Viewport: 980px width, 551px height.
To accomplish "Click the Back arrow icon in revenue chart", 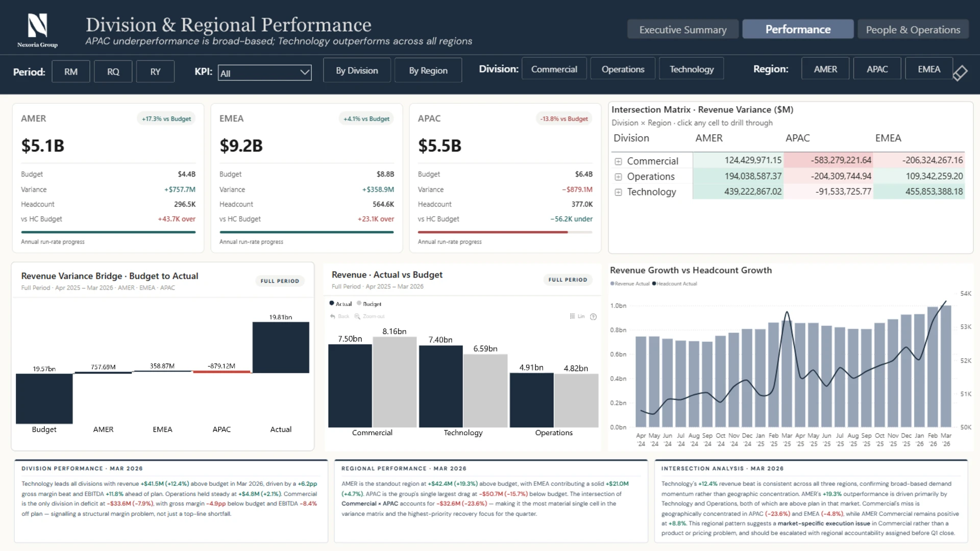I will click(333, 317).
